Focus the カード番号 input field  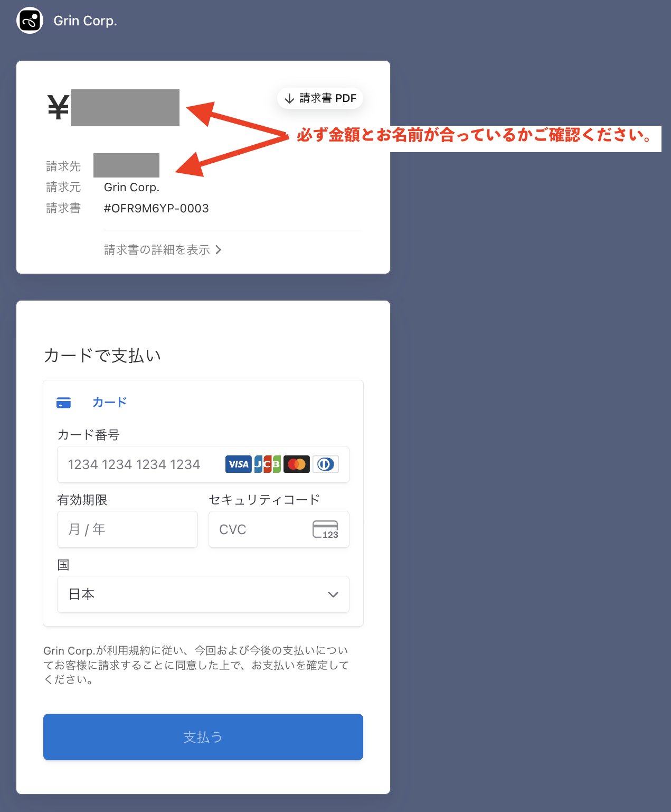pyautogui.click(x=203, y=464)
